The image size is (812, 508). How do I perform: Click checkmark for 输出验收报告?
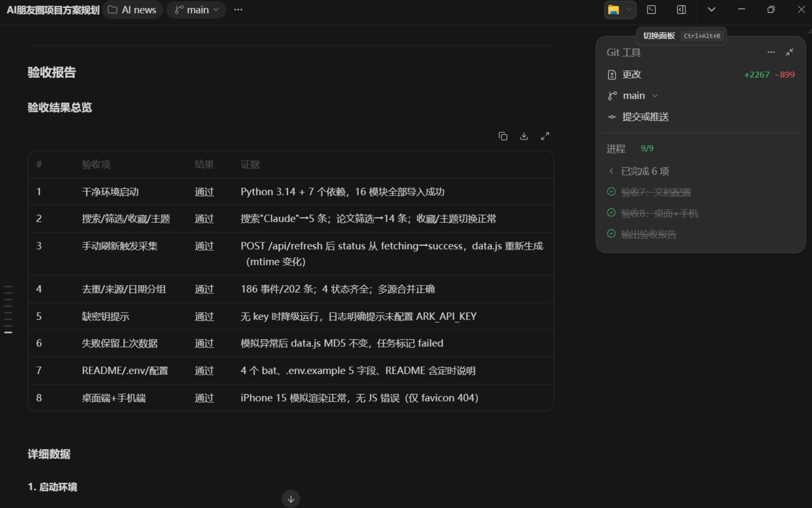pyautogui.click(x=611, y=234)
